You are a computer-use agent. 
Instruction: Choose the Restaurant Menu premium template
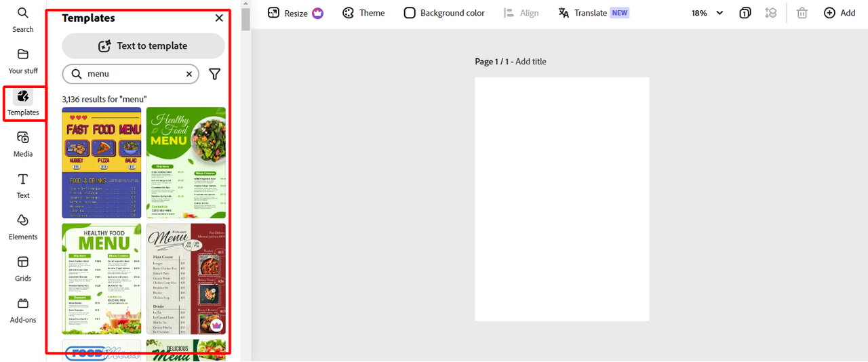186,279
